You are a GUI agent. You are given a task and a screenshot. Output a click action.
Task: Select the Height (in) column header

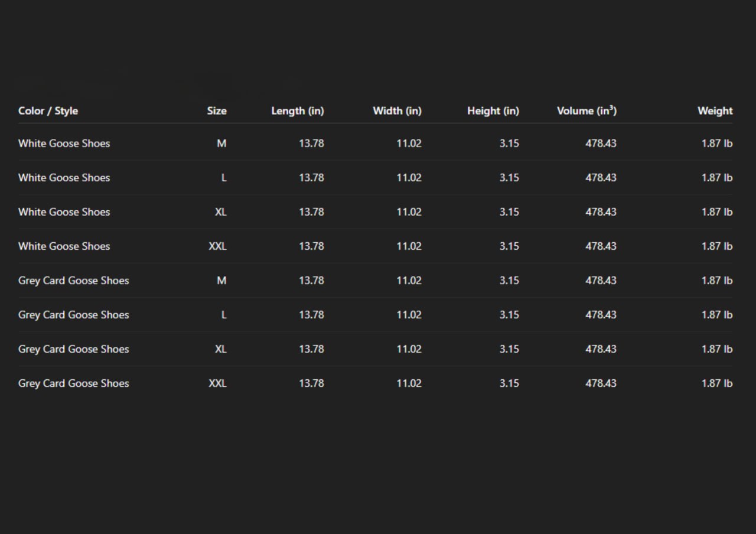[x=493, y=111]
